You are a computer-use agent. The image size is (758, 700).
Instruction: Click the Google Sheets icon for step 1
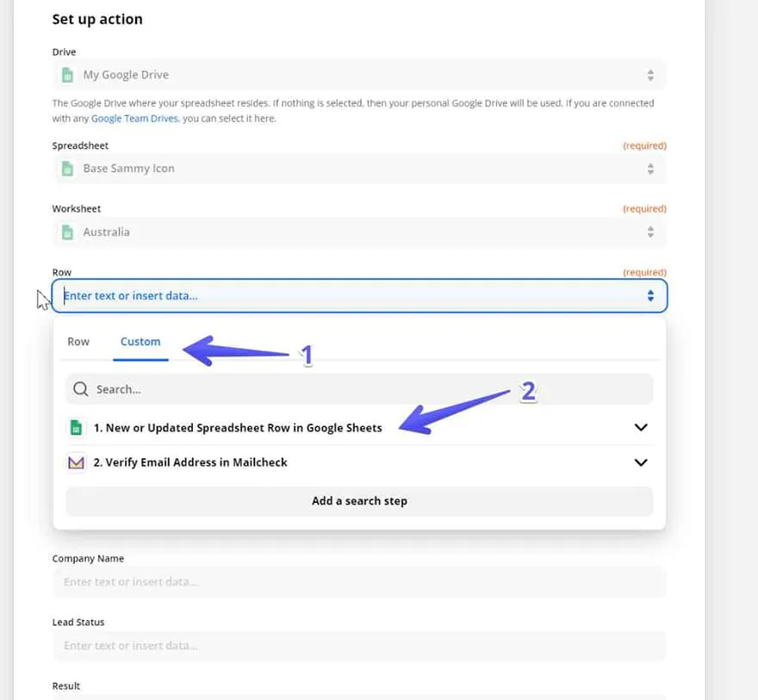tap(77, 427)
